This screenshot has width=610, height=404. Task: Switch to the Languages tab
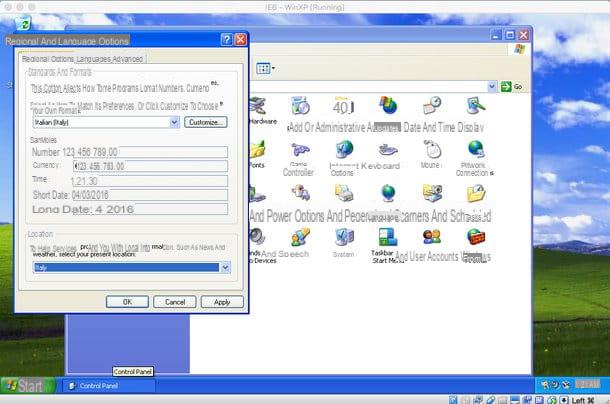click(93, 59)
